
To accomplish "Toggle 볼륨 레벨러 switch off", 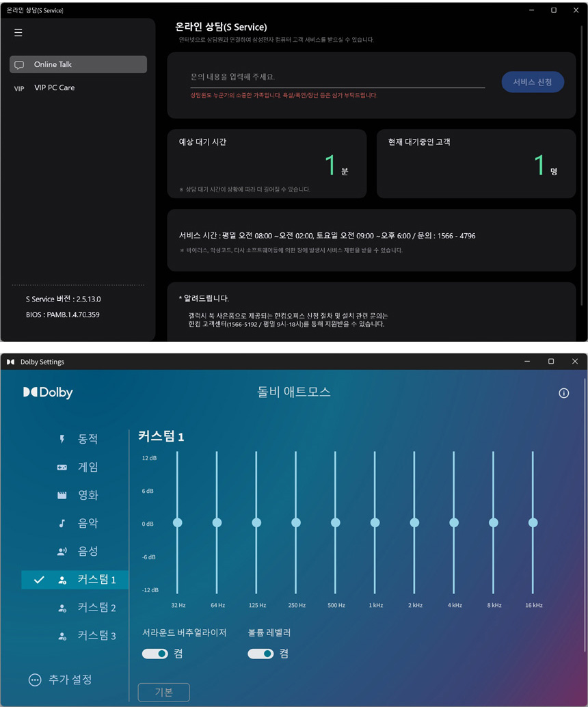I will coord(260,654).
